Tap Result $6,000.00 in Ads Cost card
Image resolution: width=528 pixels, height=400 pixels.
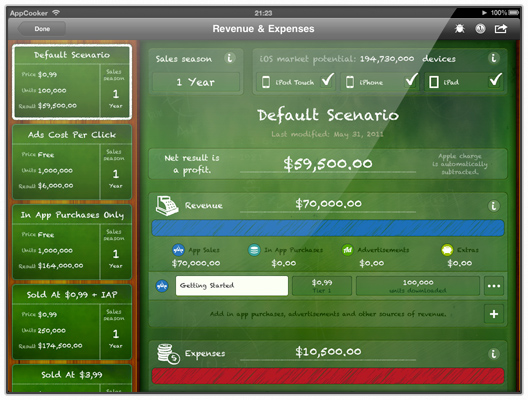pyautogui.click(x=46, y=186)
